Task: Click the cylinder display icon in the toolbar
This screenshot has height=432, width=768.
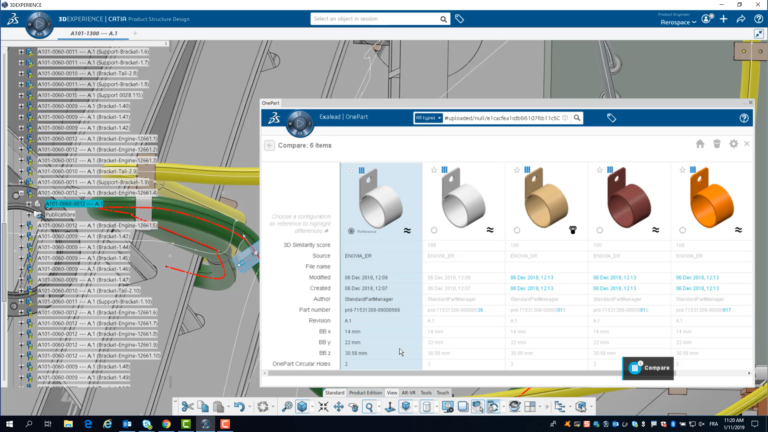Action: 427,407
